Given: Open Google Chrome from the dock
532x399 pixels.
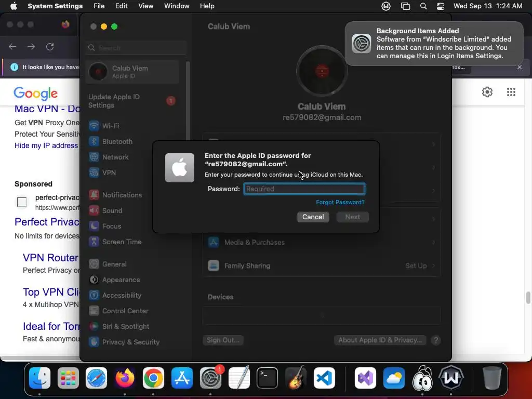Looking at the screenshot, I should (x=153, y=378).
